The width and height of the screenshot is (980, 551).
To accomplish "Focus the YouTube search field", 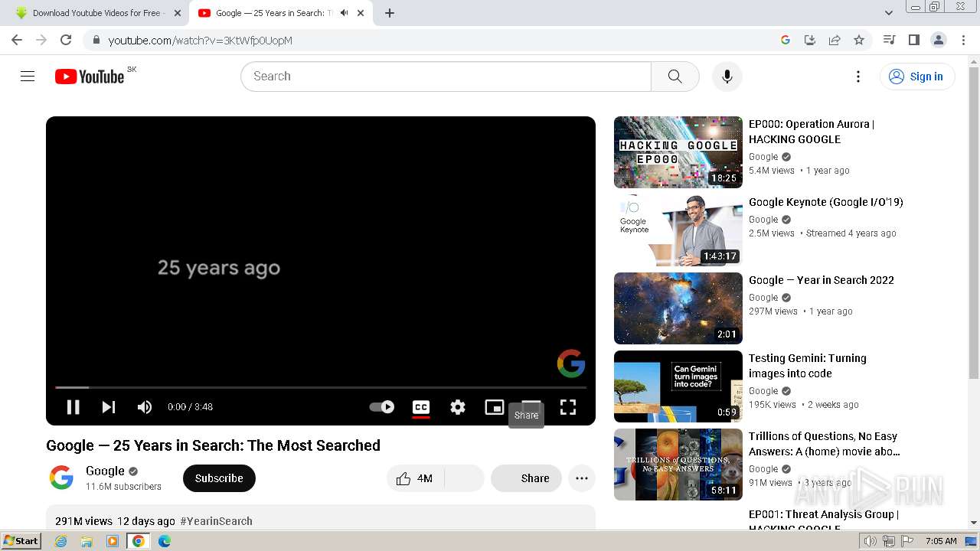I will [446, 77].
